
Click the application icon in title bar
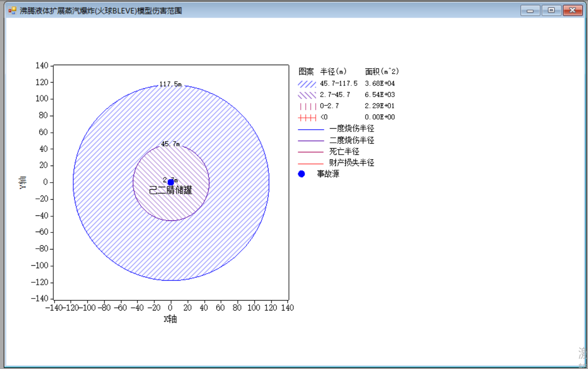coord(12,11)
